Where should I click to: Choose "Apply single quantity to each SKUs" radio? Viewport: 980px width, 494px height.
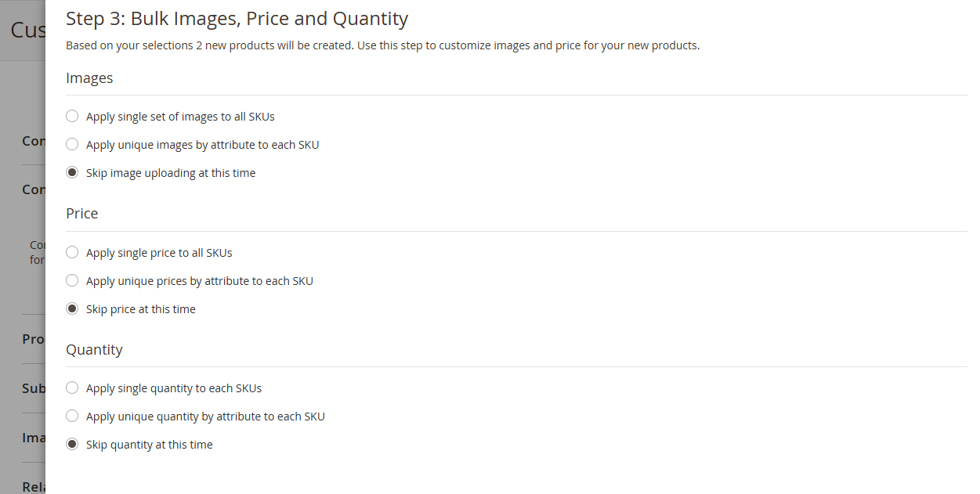[72, 388]
